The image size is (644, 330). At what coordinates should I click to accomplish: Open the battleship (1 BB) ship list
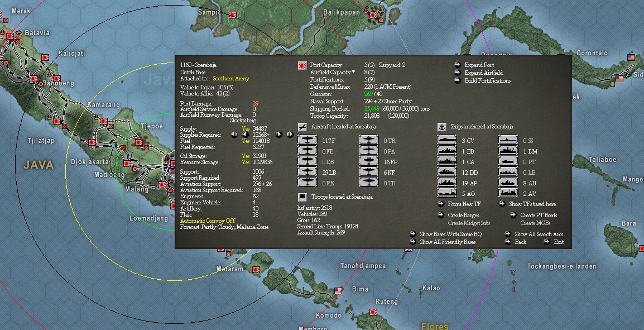pos(447,151)
